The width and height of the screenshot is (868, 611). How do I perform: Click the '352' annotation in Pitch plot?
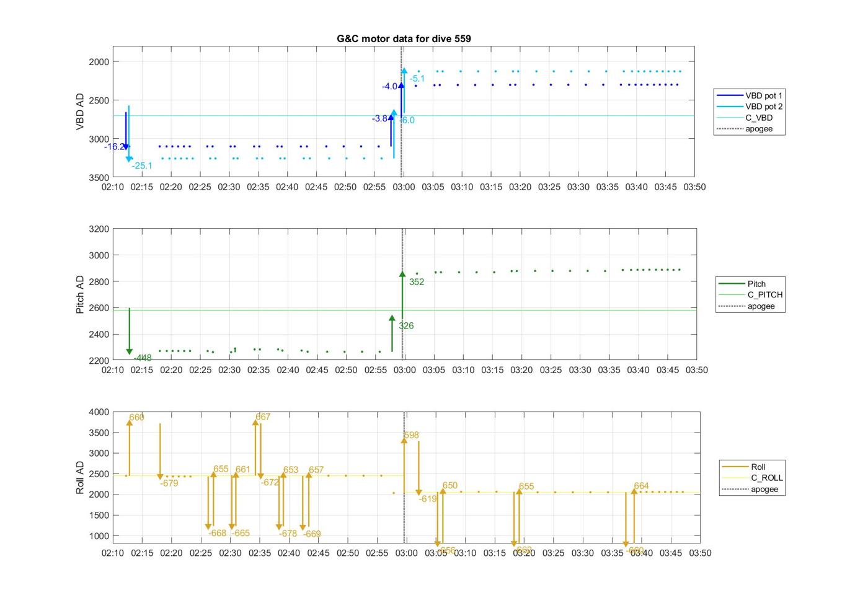(417, 282)
